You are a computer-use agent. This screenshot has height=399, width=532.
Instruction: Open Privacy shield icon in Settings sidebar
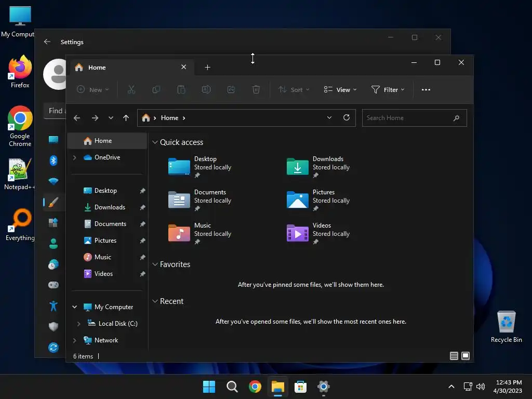pos(54,326)
